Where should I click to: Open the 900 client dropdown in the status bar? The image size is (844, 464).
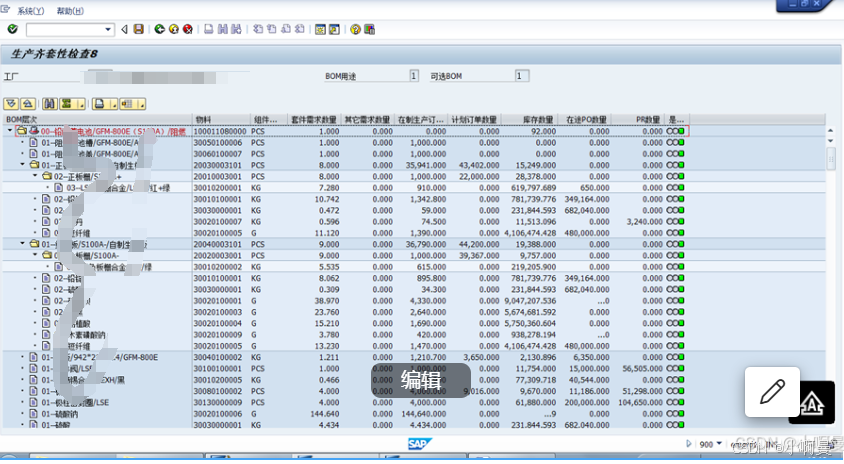[719, 444]
